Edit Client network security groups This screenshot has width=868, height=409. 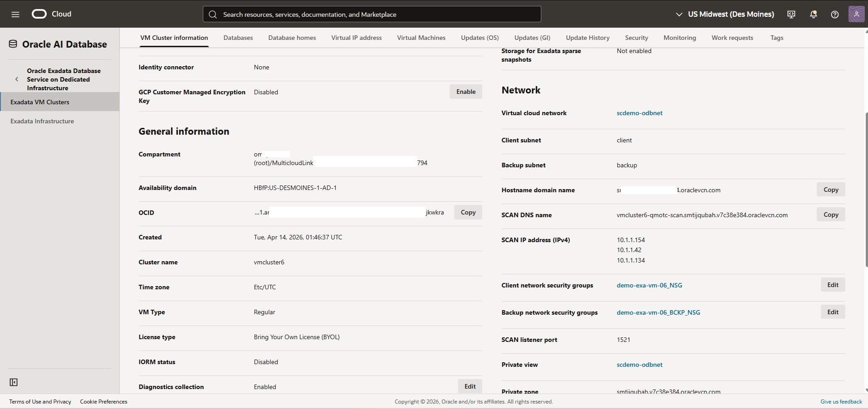[x=833, y=285]
